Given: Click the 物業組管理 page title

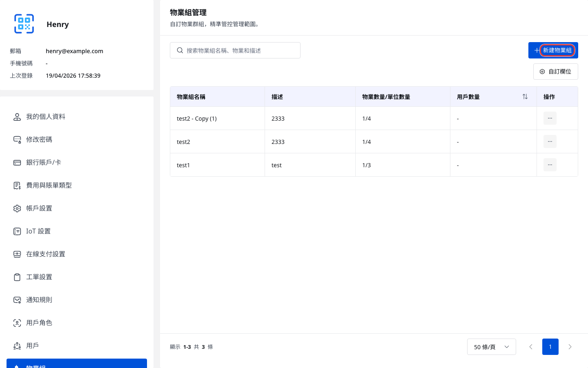Looking at the screenshot, I should click(x=188, y=12).
